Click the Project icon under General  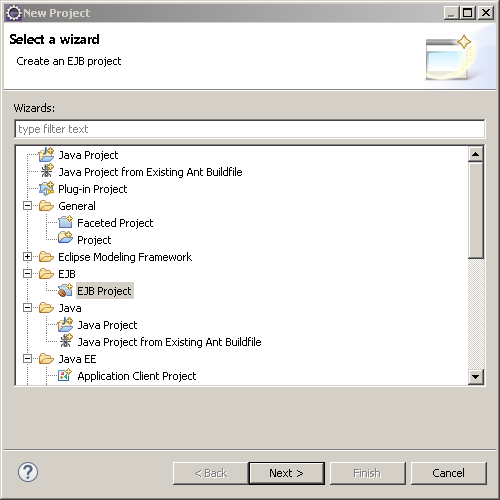tap(65, 239)
